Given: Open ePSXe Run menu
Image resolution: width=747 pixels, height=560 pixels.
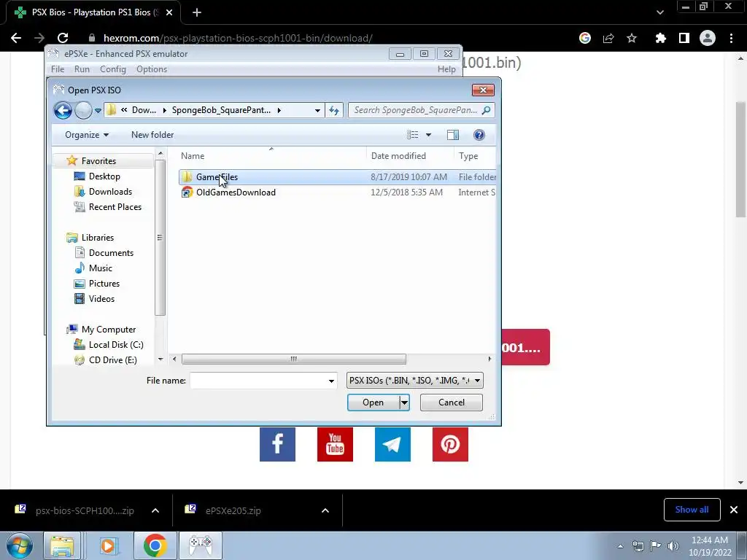Looking at the screenshot, I should pyautogui.click(x=82, y=69).
